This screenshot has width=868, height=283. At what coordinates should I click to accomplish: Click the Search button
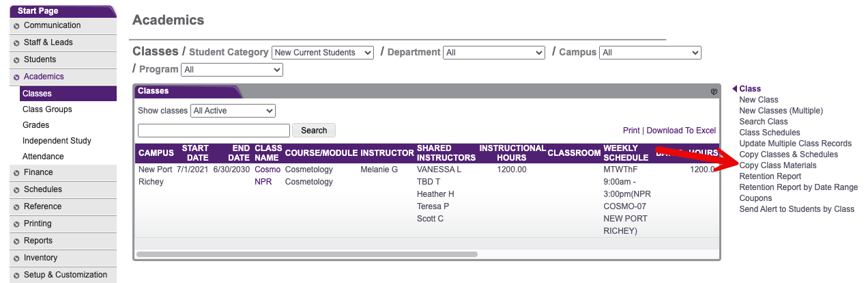point(314,131)
